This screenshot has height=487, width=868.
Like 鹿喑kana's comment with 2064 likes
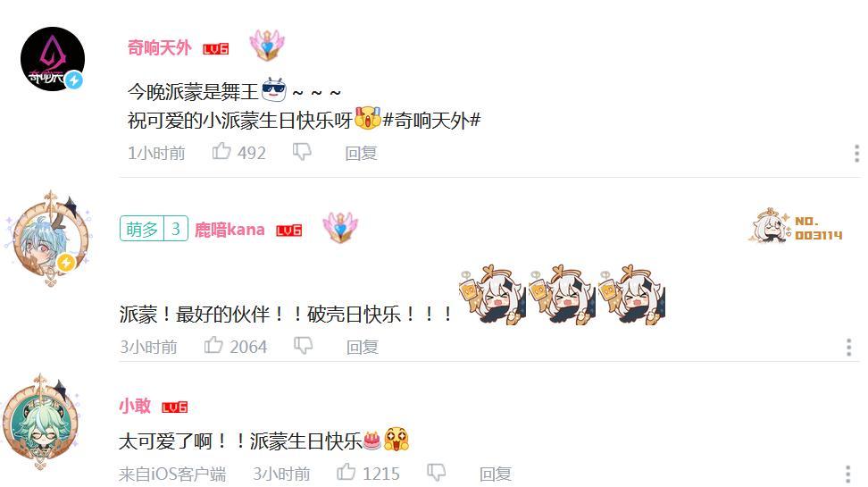[x=213, y=345]
